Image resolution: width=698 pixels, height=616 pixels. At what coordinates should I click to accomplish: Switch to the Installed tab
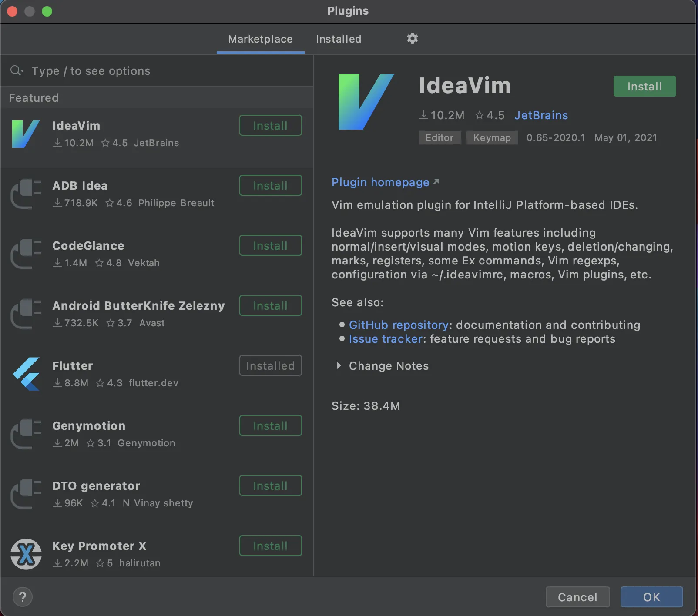(338, 39)
